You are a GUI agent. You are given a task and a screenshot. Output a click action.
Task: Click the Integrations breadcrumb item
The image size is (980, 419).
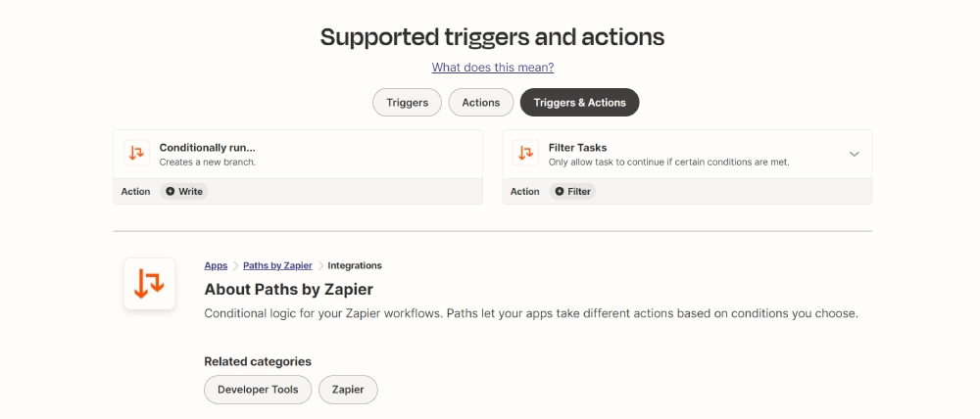[x=355, y=265]
